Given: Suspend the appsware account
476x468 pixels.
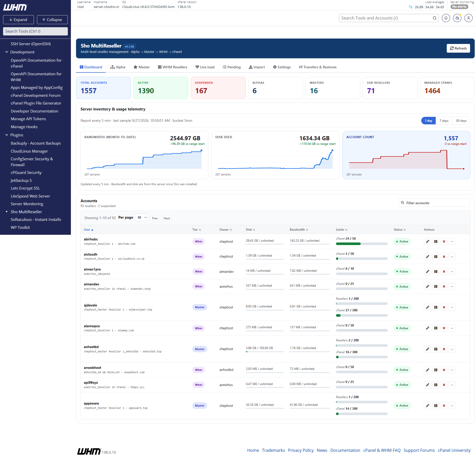Looking at the screenshot, I should (x=436, y=406).
